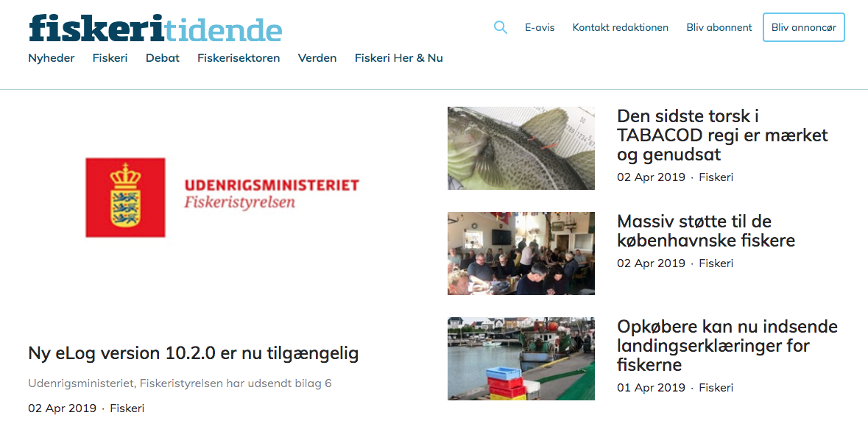
Task: Open the TABACOD torsk article headline
Action: point(722,135)
